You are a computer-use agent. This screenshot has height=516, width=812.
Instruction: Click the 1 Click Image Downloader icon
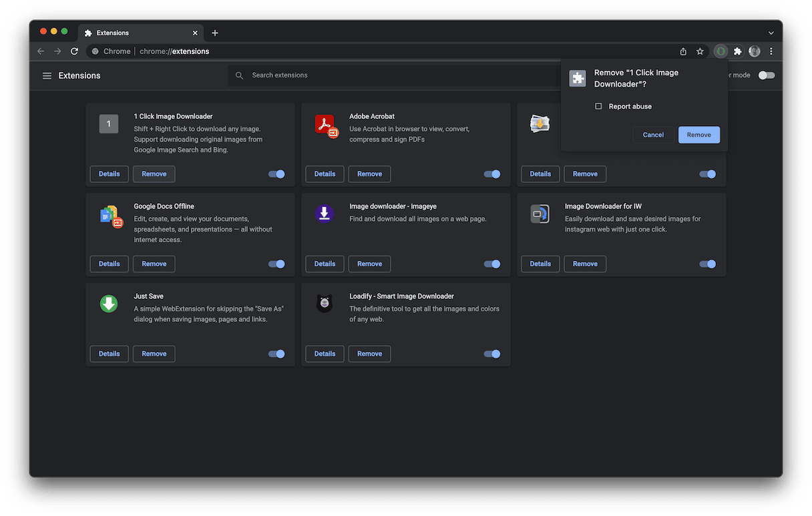[109, 123]
